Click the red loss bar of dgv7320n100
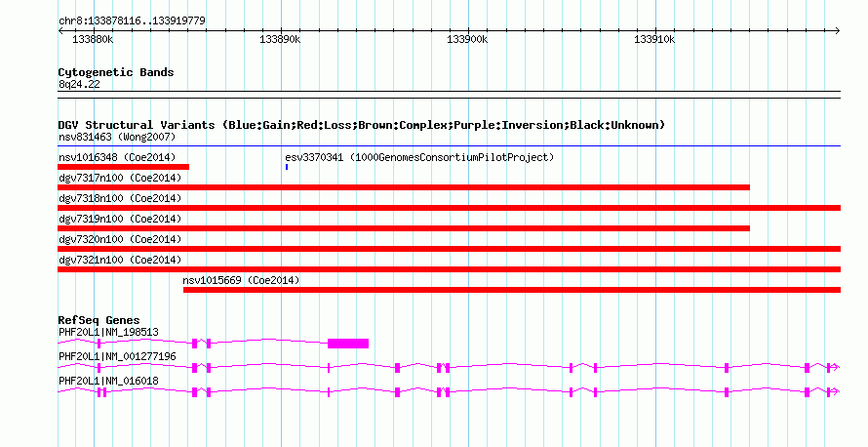Image resolution: width=868 pixels, height=447 pixels. (x=449, y=249)
